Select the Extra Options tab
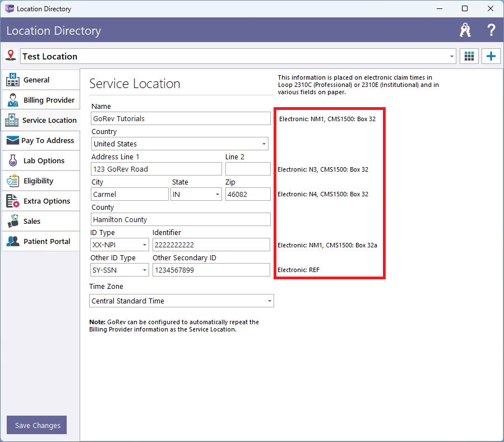This screenshot has width=504, height=442. [41, 201]
